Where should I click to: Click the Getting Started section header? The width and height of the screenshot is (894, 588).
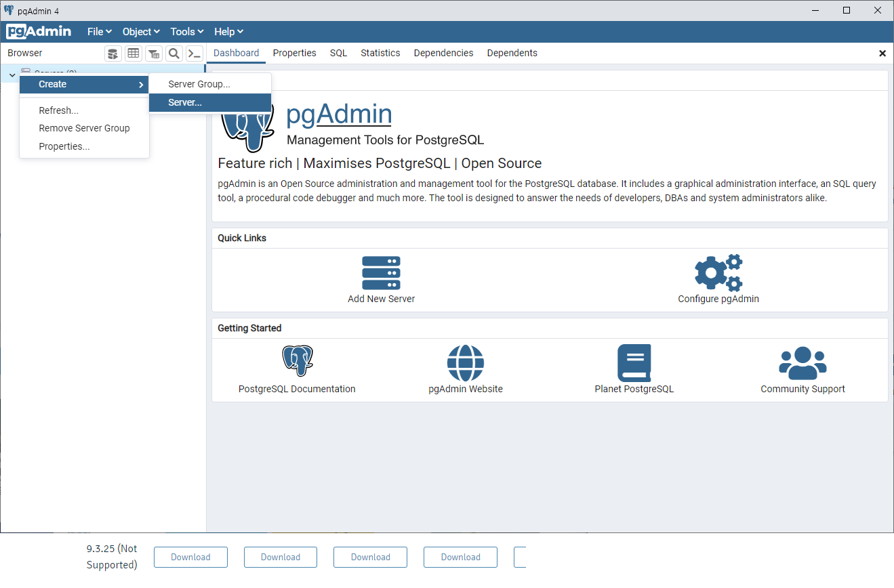(x=249, y=328)
